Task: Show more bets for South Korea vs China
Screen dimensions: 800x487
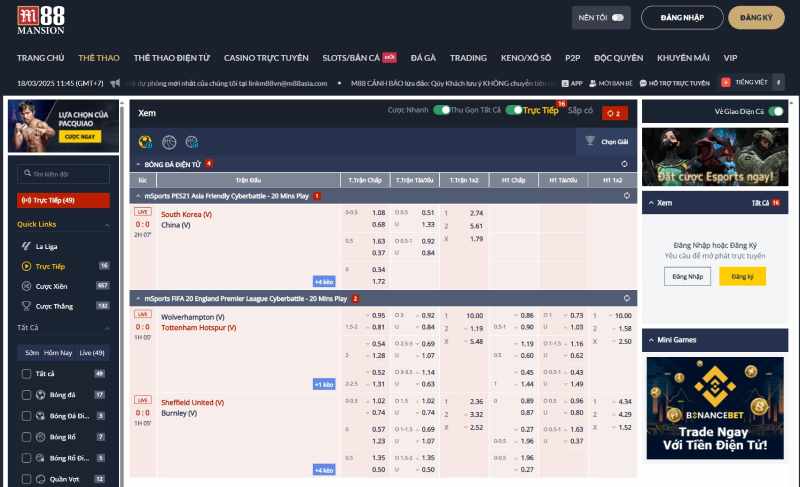Action: [324, 281]
